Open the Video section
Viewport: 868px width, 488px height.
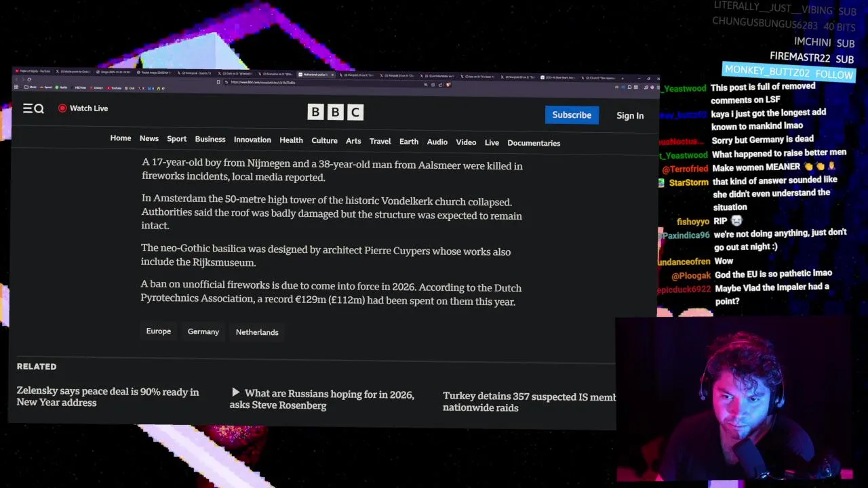[x=466, y=142]
